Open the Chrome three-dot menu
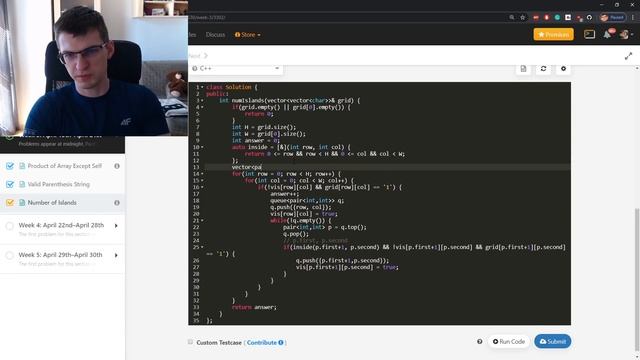Viewport: 640px width, 360px height. [633, 18]
